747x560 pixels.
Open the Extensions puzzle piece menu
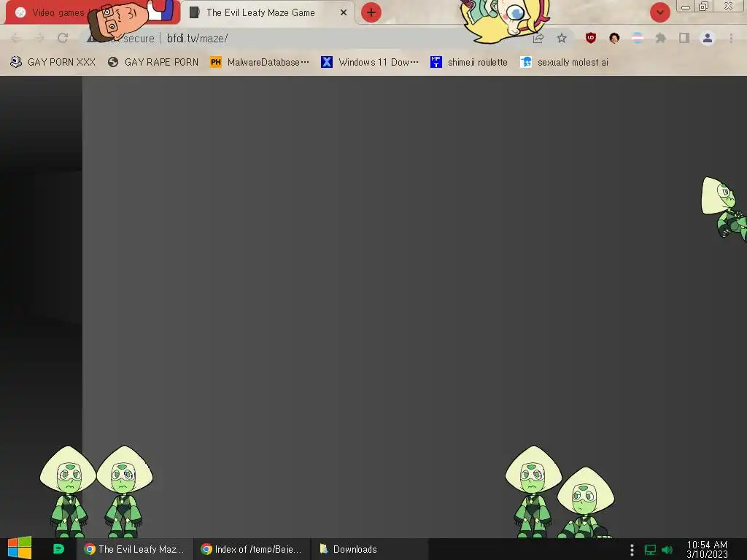660,38
